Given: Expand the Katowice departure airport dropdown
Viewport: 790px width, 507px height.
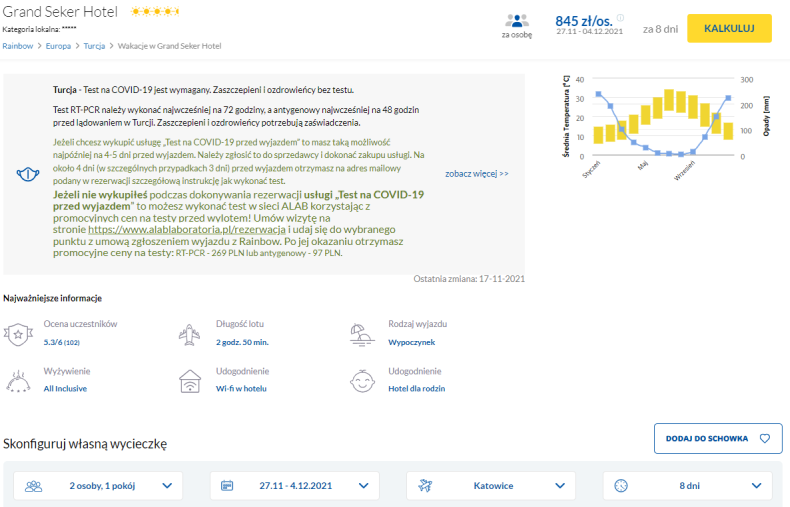Looking at the screenshot, I should coord(491,486).
